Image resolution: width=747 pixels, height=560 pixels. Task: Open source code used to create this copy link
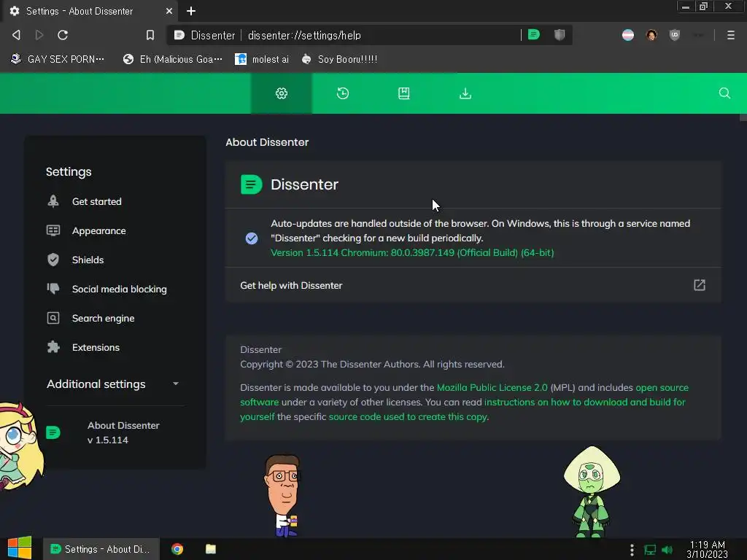[x=409, y=416]
